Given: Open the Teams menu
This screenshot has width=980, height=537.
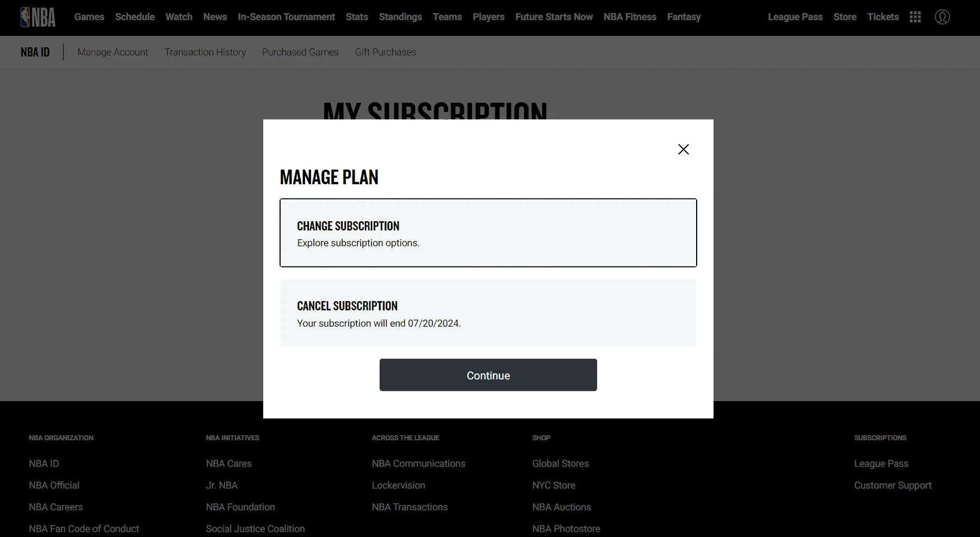Looking at the screenshot, I should [x=447, y=17].
